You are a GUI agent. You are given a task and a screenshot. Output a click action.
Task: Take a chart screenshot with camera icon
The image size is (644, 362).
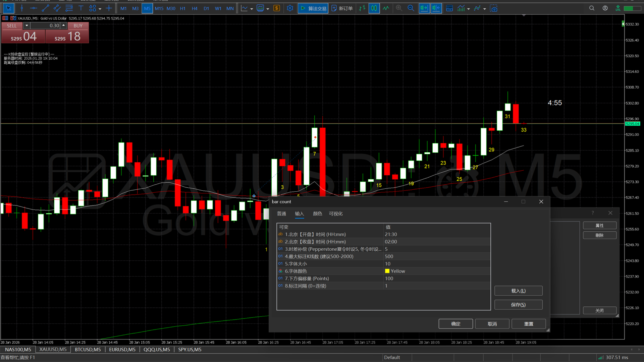(x=493, y=8)
